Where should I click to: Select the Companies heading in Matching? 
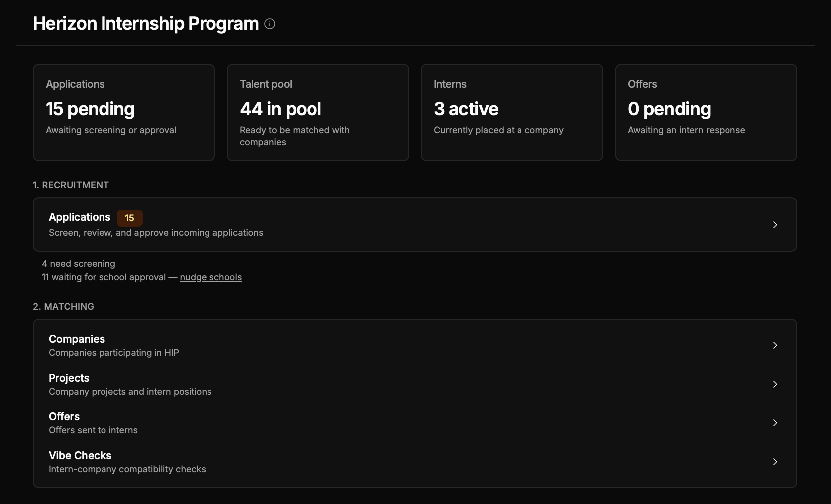tap(77, 339)
